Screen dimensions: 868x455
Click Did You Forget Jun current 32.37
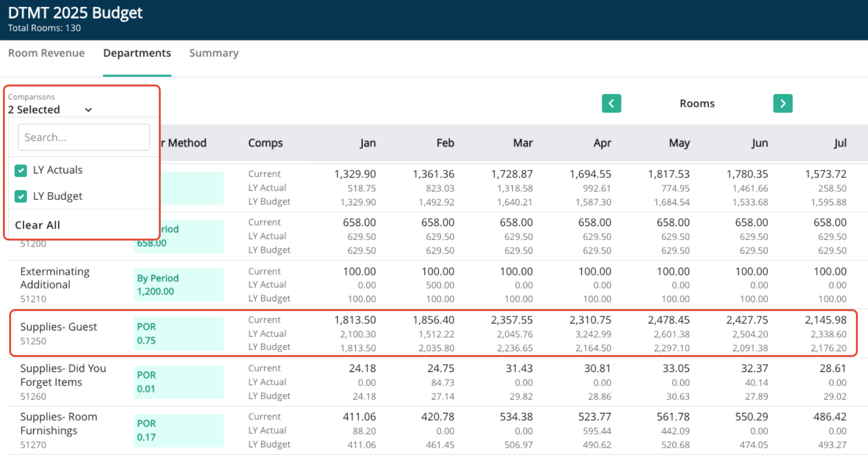click(x=755, y=368)
